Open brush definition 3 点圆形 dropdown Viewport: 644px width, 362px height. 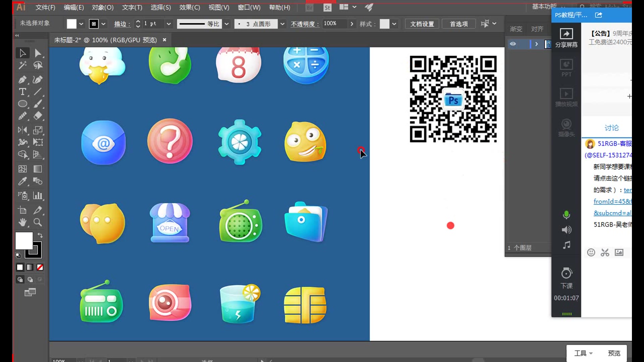click(x=282, y=24)
